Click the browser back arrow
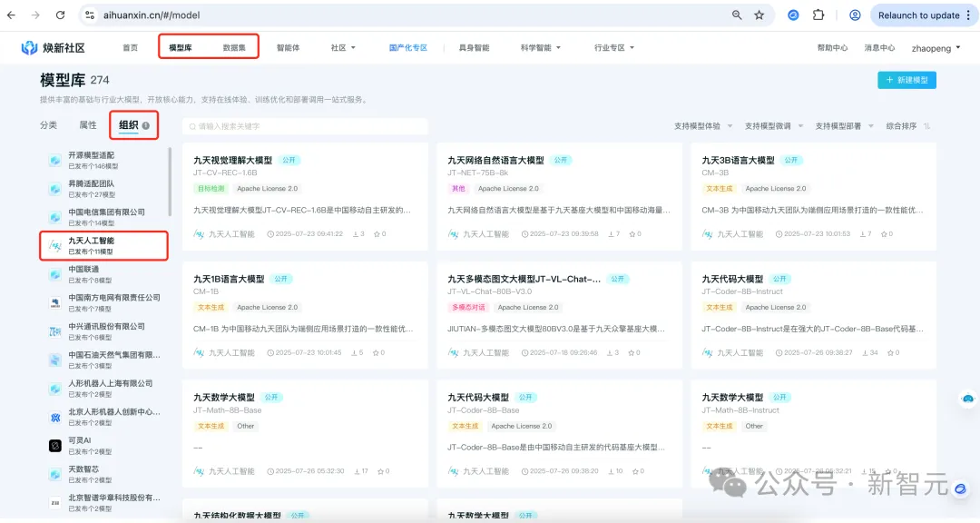Image resolution: width=980 pixels, height=523 pixels. (11, 15)
